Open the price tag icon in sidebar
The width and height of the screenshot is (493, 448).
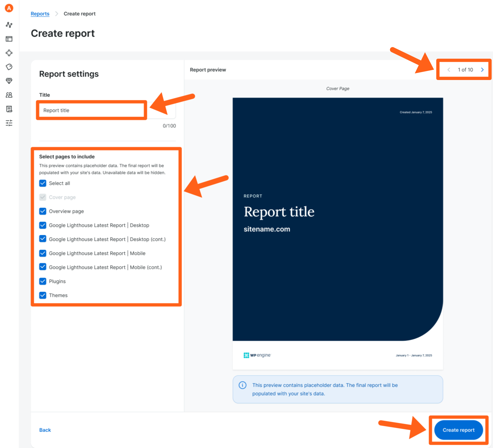[9, 67]
